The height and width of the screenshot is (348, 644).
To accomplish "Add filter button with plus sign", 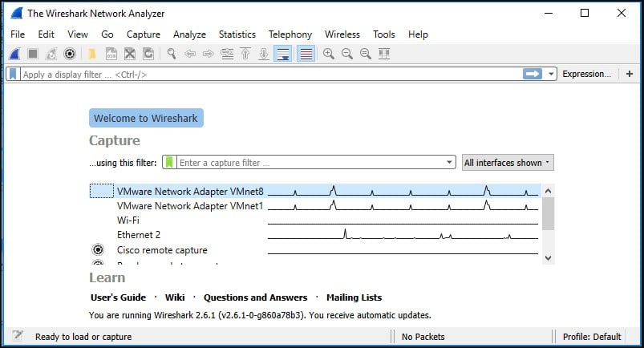I will coord(630,74).
